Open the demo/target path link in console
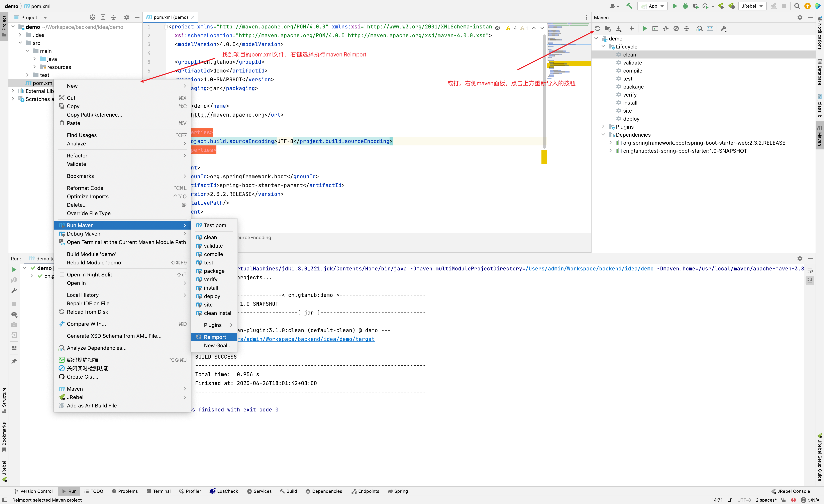824x504 pixels. click(306, 339)
